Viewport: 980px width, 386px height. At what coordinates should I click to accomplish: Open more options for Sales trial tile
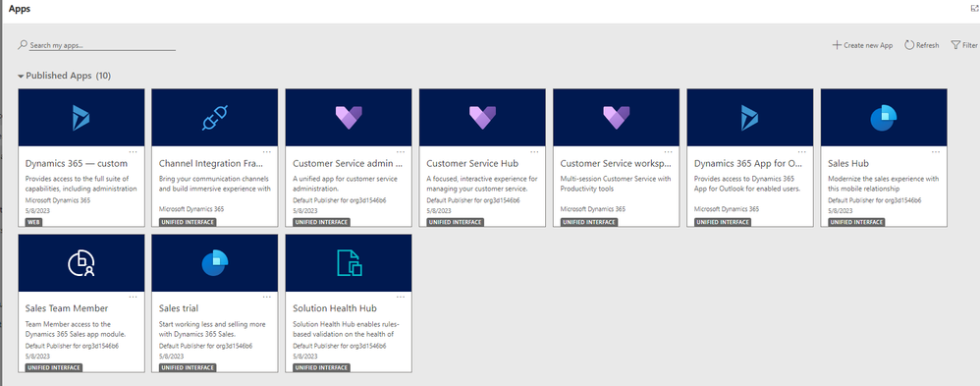[x=267, y=297]
